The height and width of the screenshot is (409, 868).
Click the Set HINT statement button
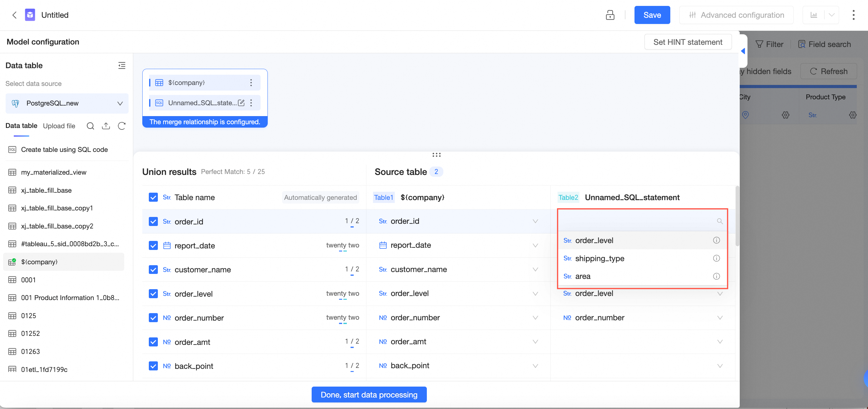click(x=688, y=42)
